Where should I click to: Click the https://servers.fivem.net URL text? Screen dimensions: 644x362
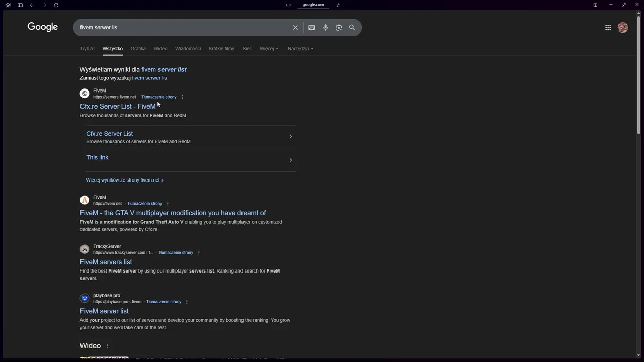click(x=114, y=97)
